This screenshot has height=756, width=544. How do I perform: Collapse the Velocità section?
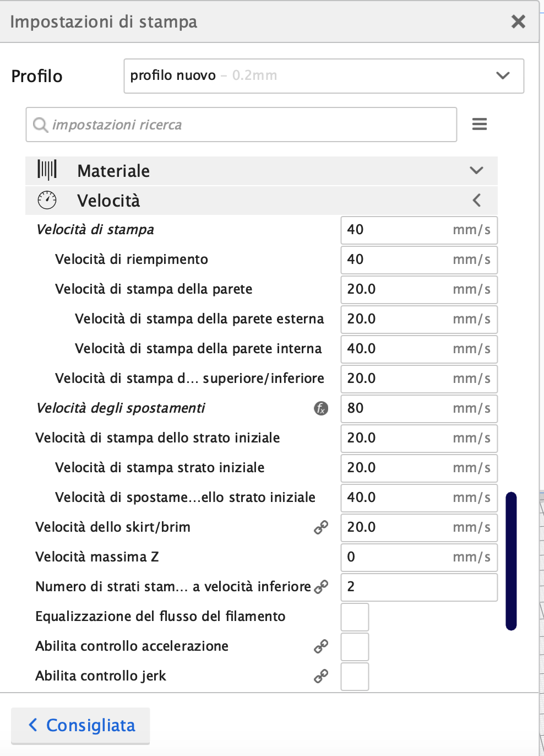pyautogui.click(x=476, y=200)
